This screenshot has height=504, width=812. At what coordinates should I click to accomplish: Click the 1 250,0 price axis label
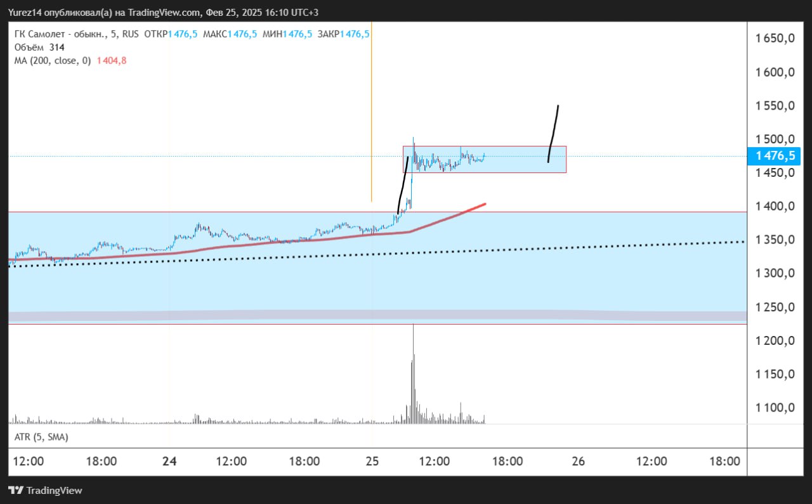775,307
